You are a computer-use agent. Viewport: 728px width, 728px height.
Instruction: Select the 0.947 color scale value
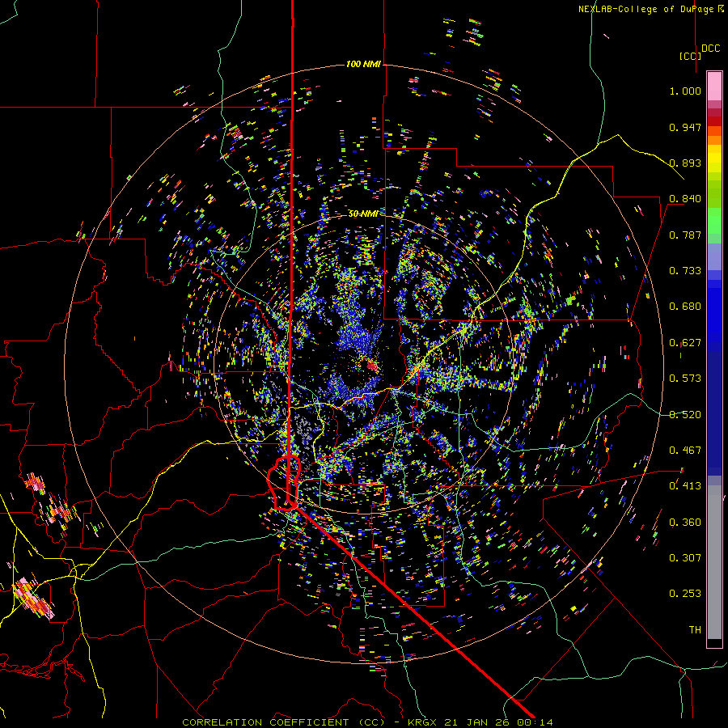pos(685,127)
